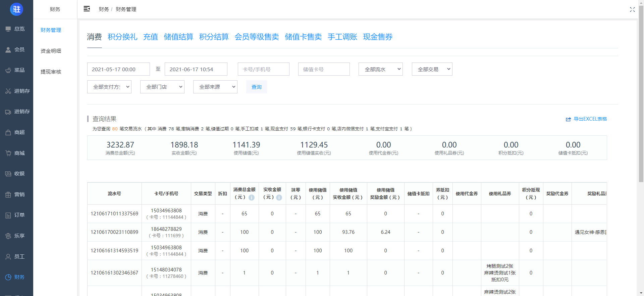This screenshot has height=296, width=644.
Task: Click phone number 15148034078 cell
Action: (166, 270)
